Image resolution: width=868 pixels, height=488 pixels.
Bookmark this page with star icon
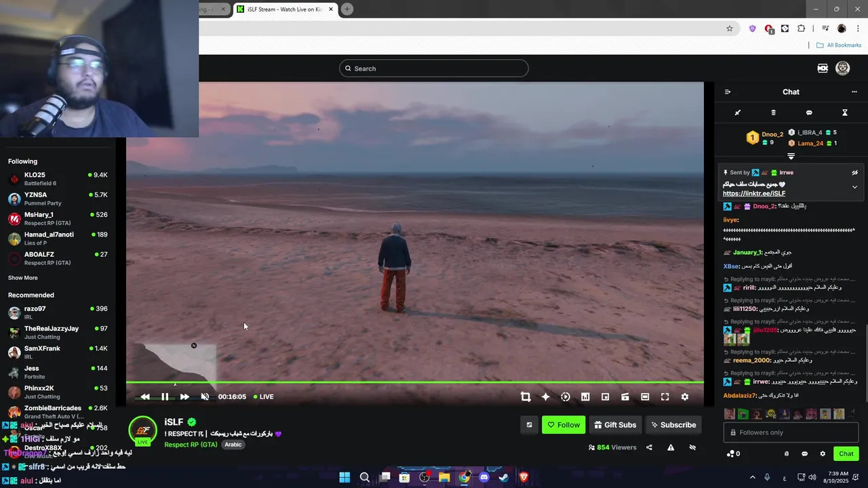coord(730,28)
